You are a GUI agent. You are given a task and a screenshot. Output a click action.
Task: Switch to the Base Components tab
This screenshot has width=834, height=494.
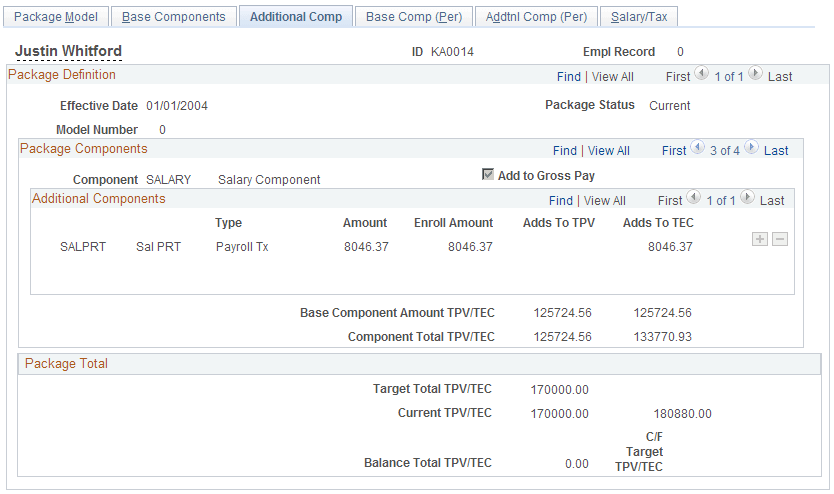[x=173, y=17]
